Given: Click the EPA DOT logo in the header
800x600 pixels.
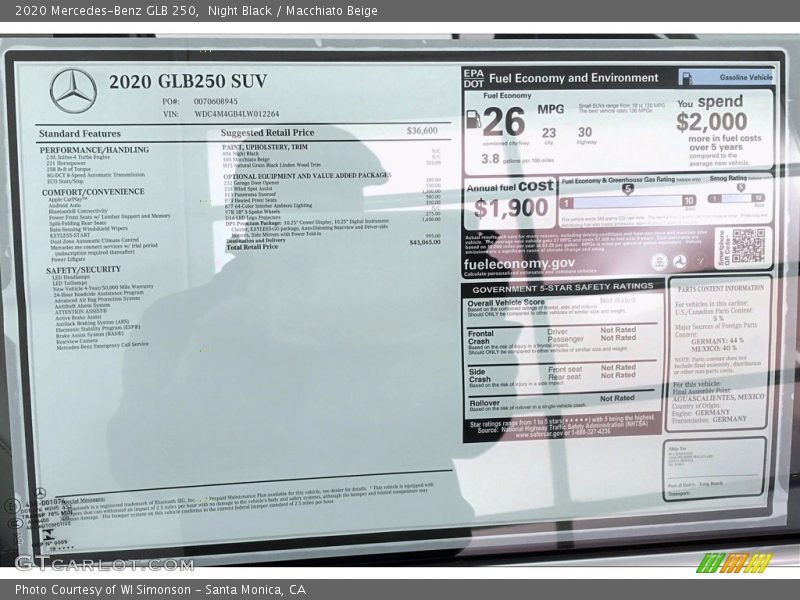Looking at the screenshot, I should 473,78.
